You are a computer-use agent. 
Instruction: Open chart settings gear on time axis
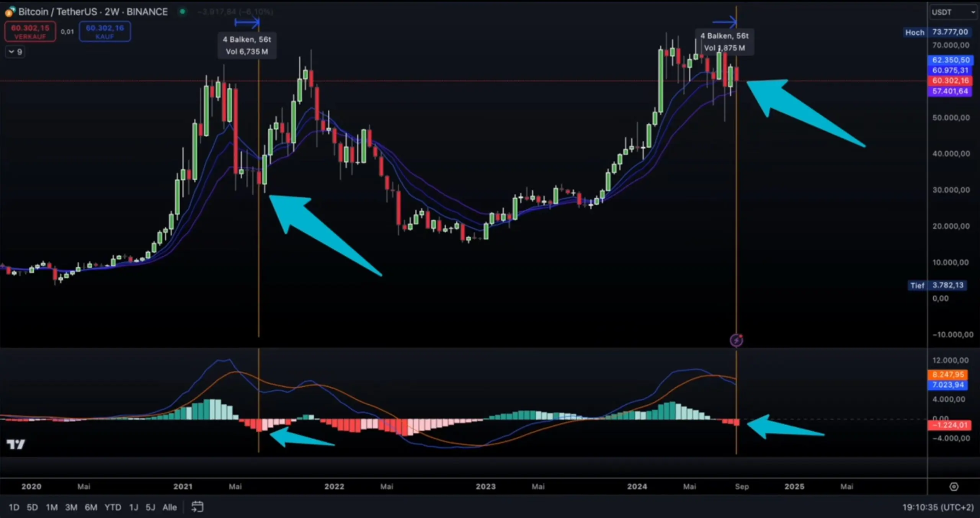coord(954,487)
